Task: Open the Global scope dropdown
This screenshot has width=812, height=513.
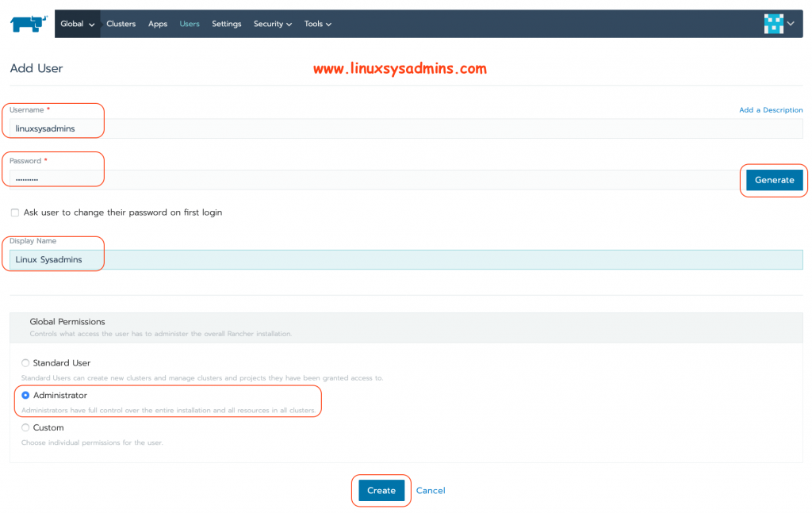Action: tap(77, 24)
